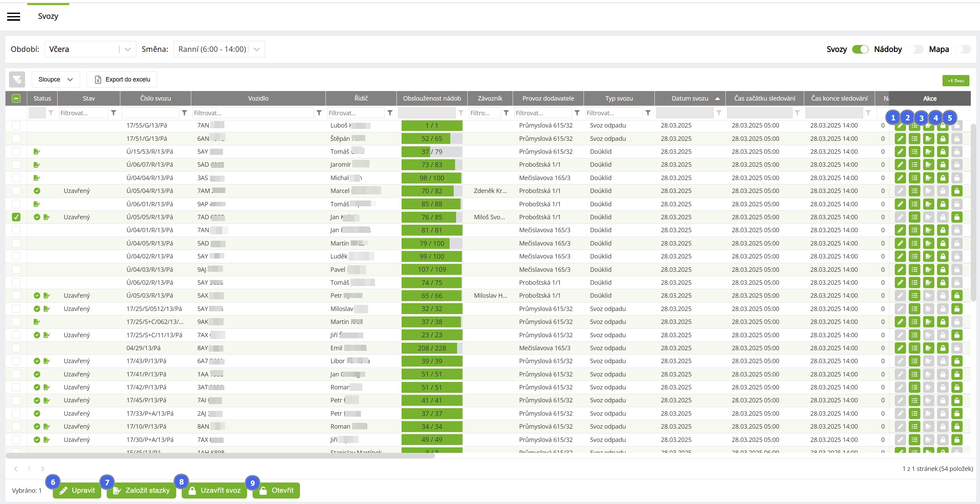
Task: Open the hamburger main menu
Action: click(x=14, y=16)
